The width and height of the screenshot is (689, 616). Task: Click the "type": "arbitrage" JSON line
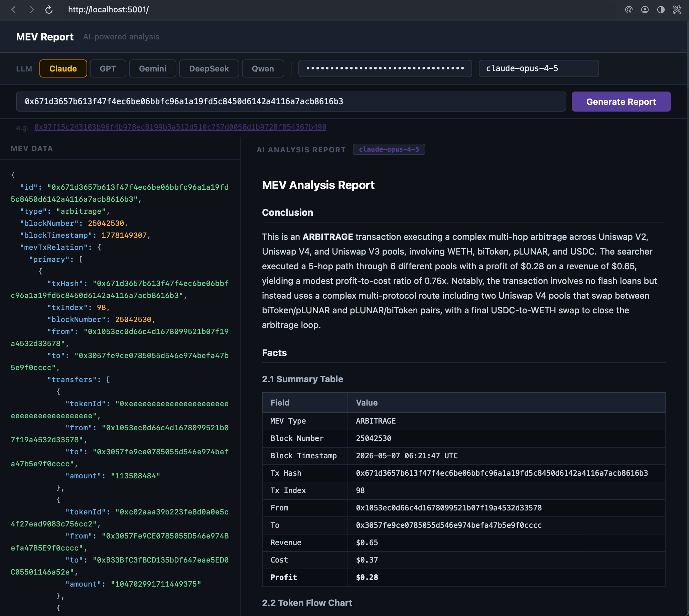pos(65,211)
